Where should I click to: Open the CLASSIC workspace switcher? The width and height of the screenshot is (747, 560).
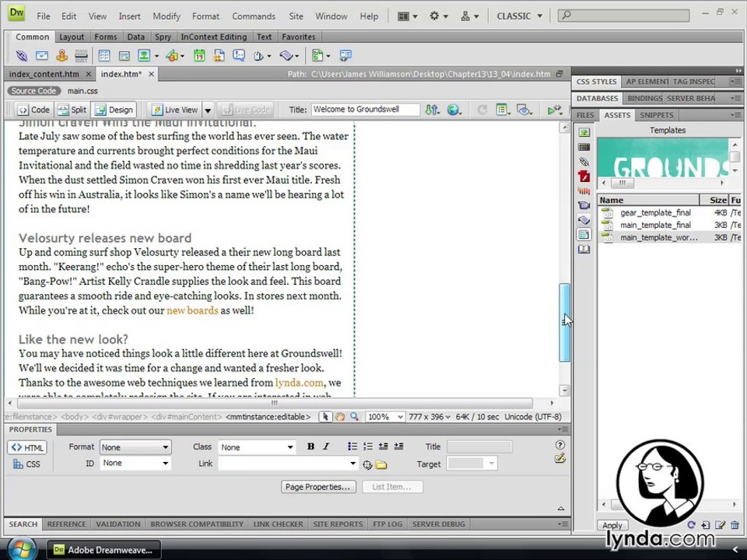pyautogui.click(x=519, y=16)
